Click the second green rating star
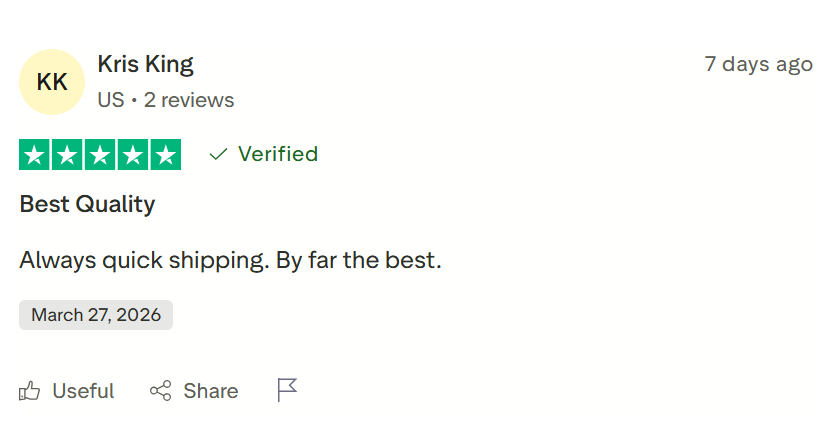836x429 pixels. (68, 155)
